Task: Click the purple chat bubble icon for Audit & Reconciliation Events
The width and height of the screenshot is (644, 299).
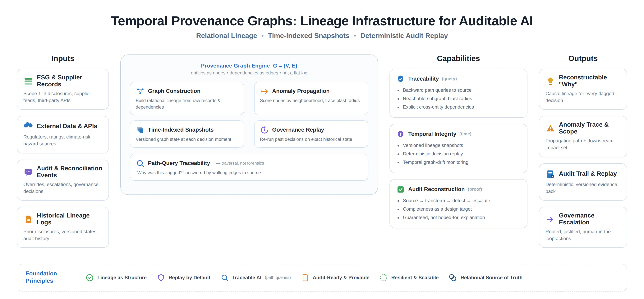Action: 28,172
